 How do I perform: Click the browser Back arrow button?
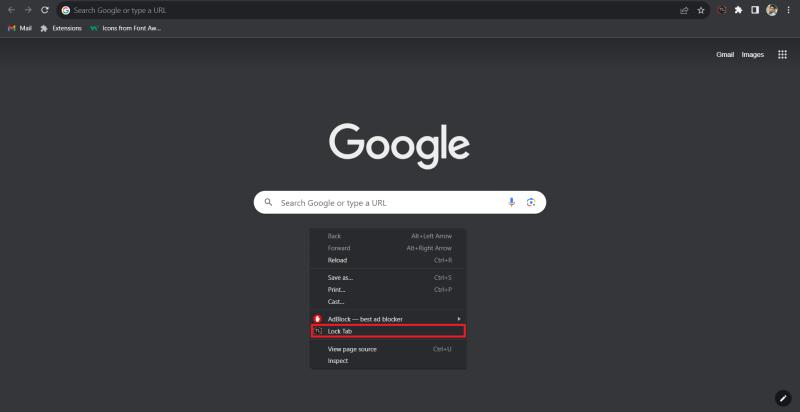[x=11, y=10]
